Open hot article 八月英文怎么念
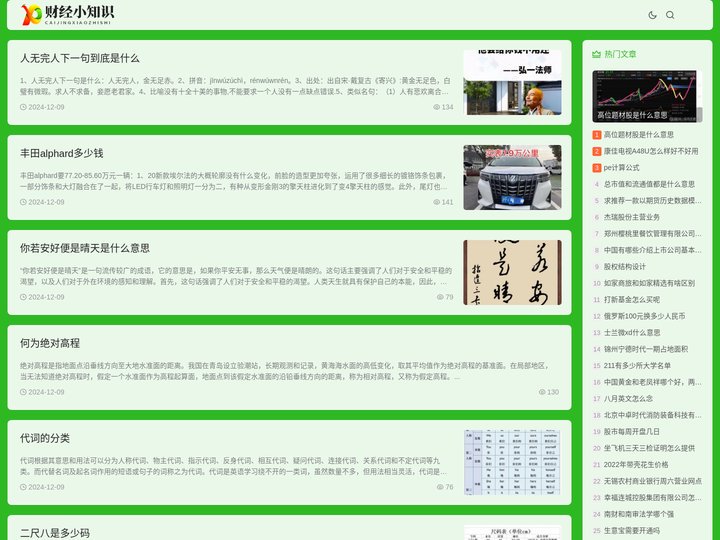 pyautogui.click(x=628, y=399)
